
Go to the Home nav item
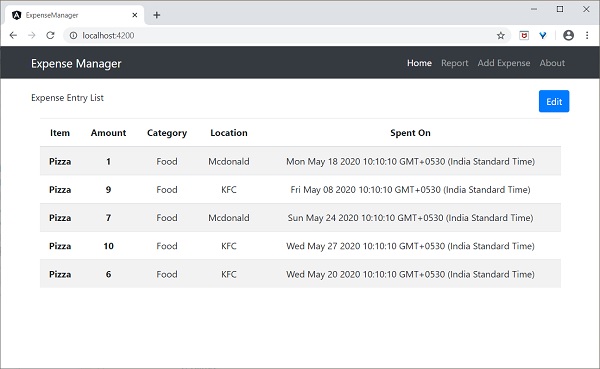(419, 63)
